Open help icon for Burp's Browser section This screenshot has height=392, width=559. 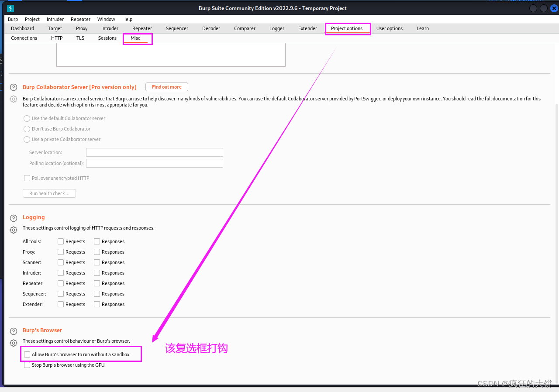(x=14, y=331)
